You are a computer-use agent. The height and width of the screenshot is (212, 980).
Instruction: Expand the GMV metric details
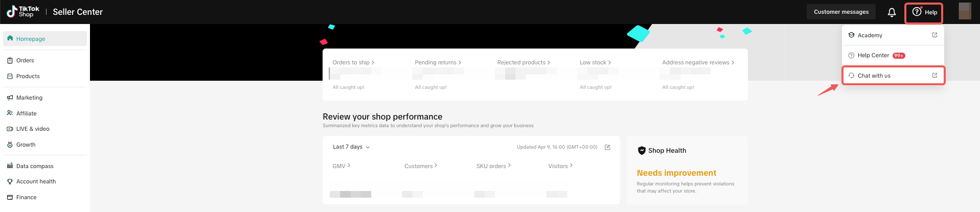pos(341,166)
